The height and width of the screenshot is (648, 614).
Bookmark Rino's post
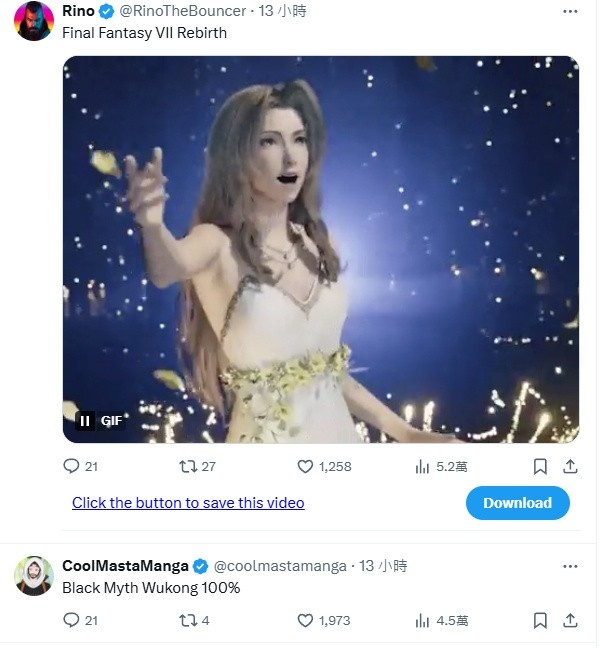[540, 466]
